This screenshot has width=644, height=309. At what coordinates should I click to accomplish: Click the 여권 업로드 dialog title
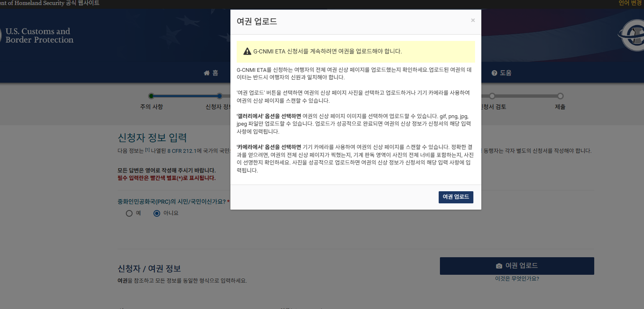coord(257,21)
